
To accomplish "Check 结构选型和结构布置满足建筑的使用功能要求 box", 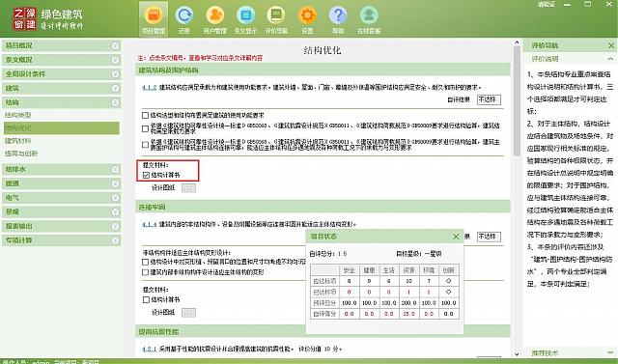I will coord(145,116).
